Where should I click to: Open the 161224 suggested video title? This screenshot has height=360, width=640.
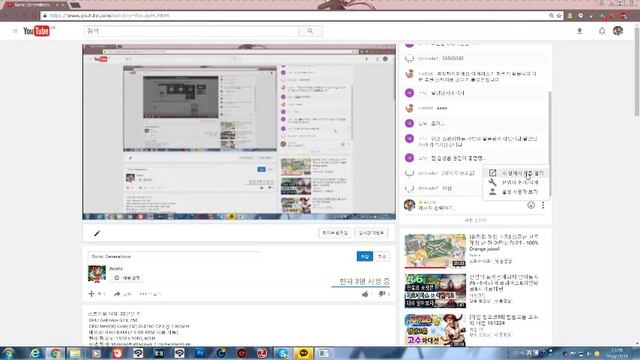504,320
